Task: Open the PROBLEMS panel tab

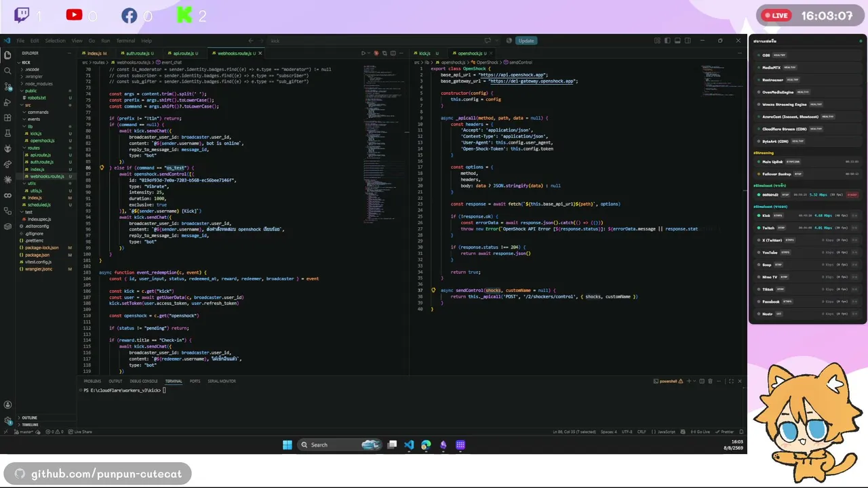Action: point(92,381)
